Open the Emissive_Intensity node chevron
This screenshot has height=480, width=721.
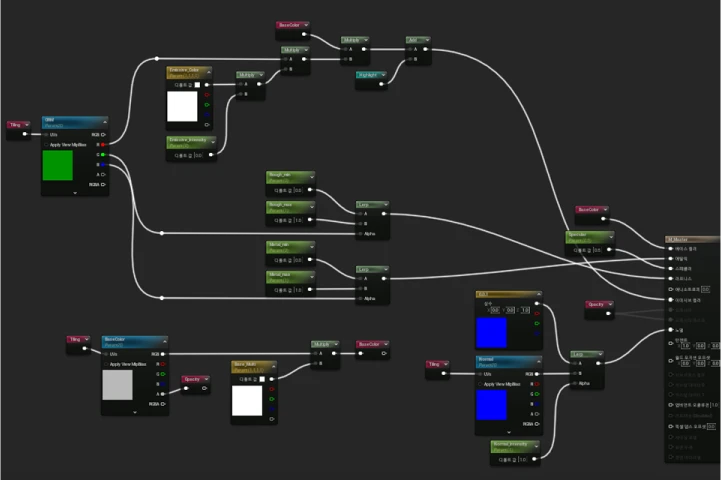pos(212,142)
